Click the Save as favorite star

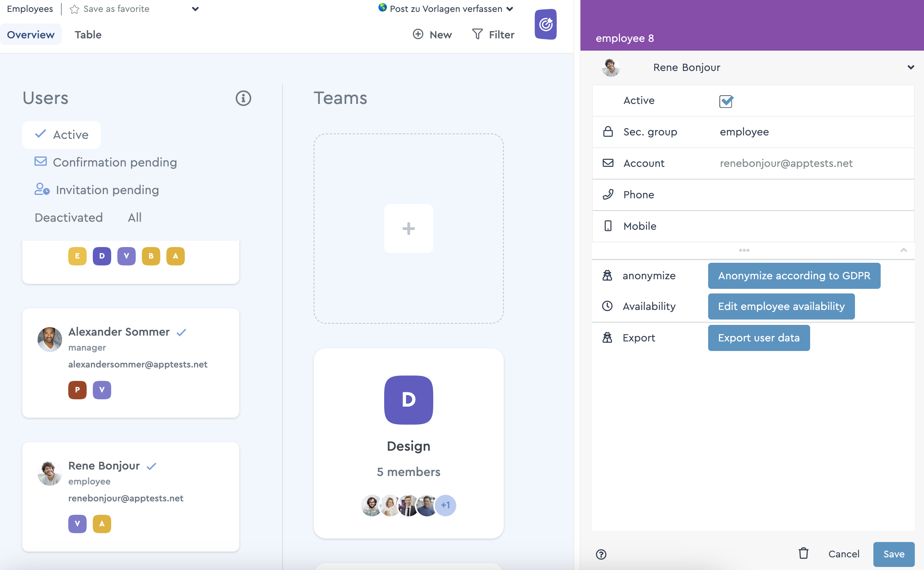[74, 9]
